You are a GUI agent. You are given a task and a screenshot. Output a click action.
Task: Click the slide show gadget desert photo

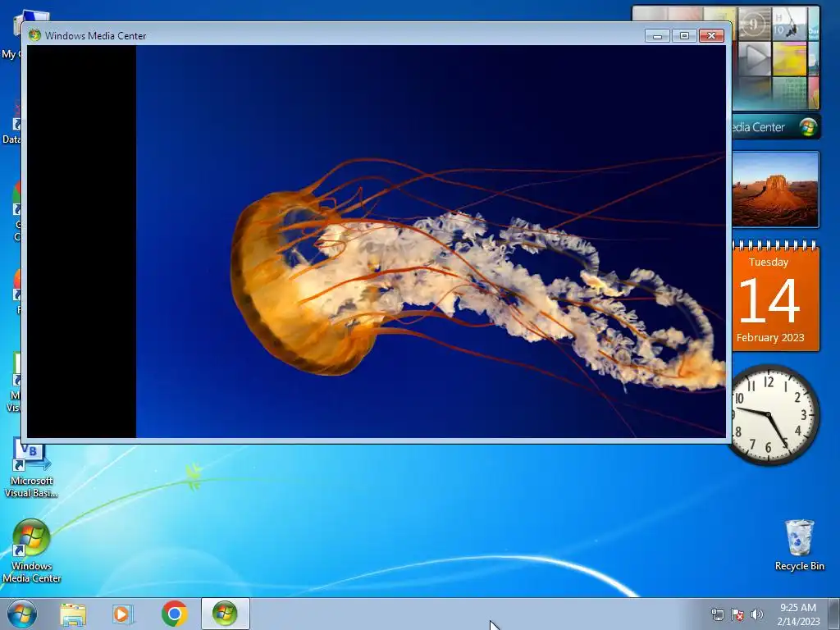pos(776,189)
